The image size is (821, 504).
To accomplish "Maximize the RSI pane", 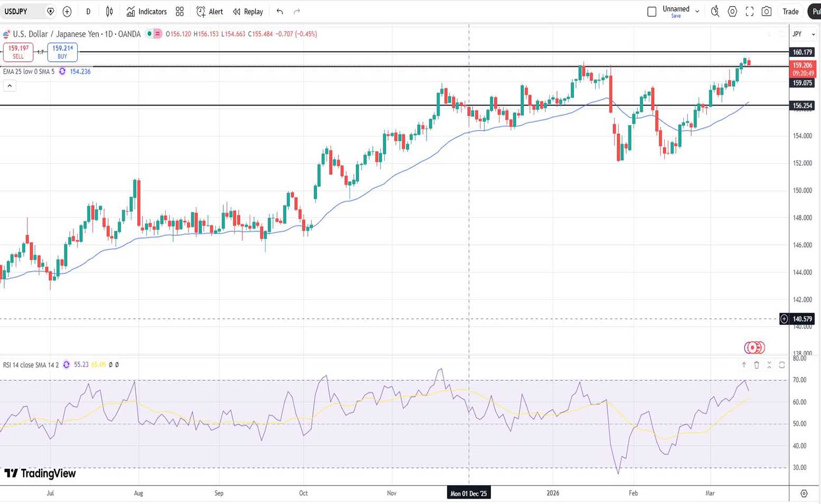I will (782, 365).
